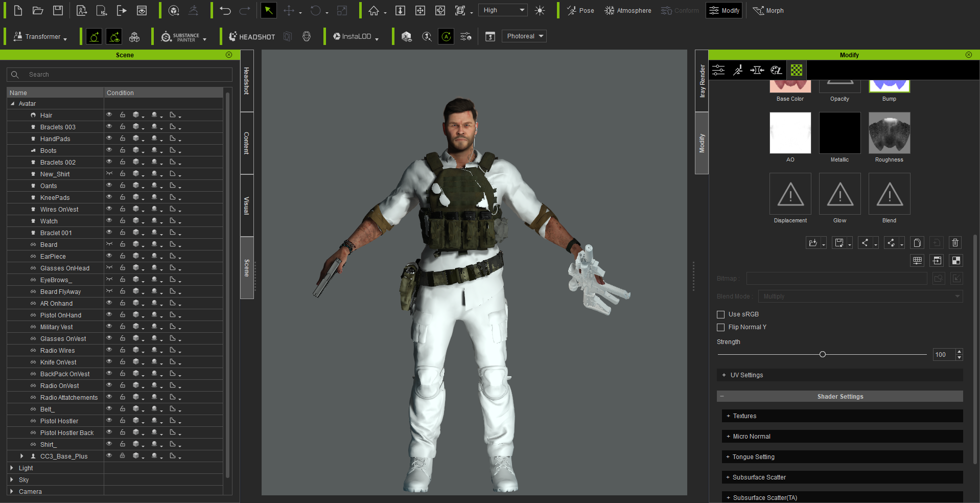Open the attribute sliders tab in Modify
The image size is (980, 503).
tap(718, 70)
